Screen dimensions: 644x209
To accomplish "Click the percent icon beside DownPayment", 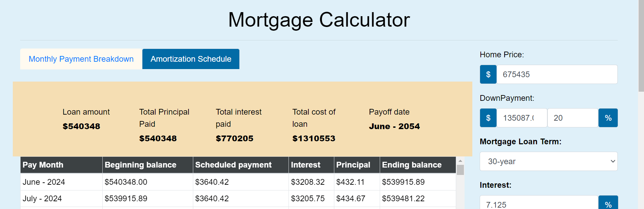I will 608,118.
